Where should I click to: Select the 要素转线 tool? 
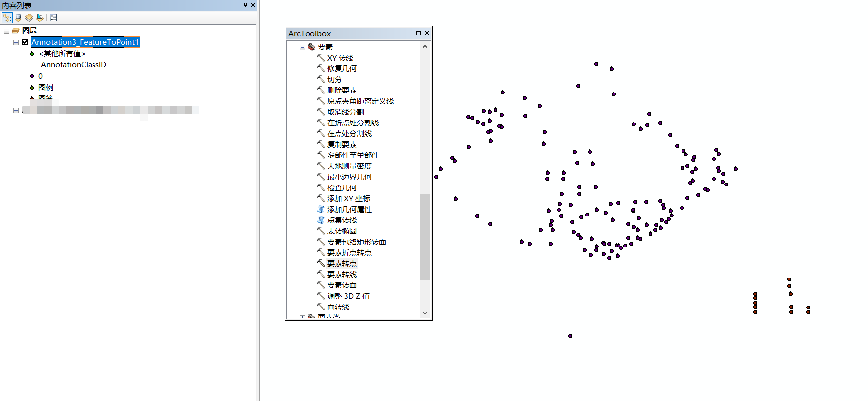[341, 275]
